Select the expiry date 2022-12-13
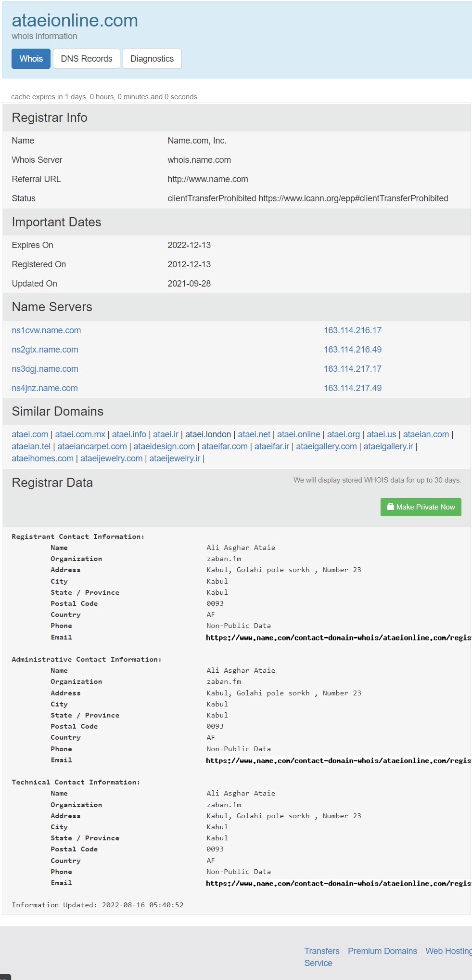This screenshot has height=980, width=472. coord(189,245)
